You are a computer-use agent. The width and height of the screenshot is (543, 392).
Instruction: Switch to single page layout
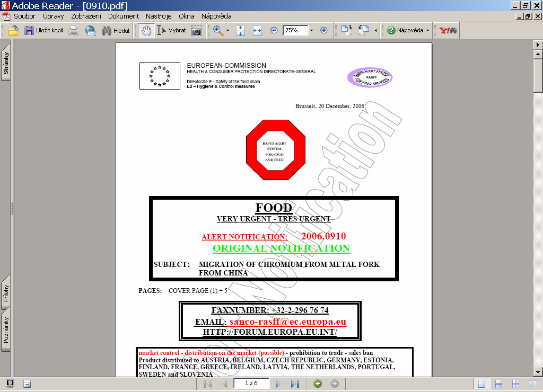(x=481, y=384)
